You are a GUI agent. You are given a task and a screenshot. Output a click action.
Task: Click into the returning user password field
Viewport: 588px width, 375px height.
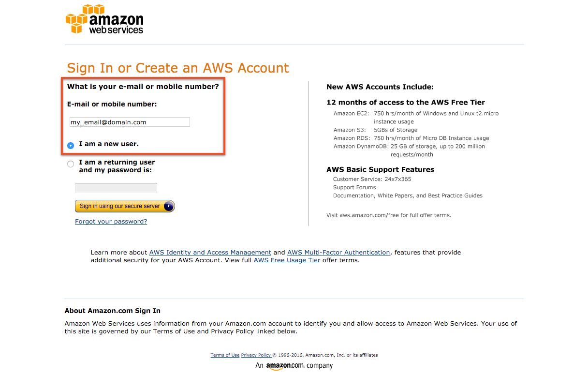click(x=116, y=188)
